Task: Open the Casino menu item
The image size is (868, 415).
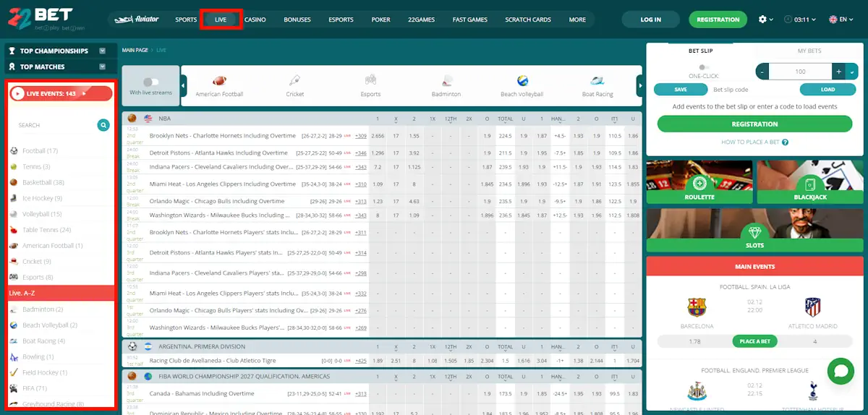Action: [x=255, y=20]
